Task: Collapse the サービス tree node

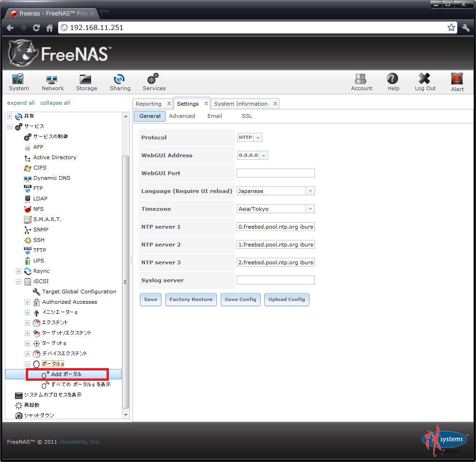Action: click(x=10, y=127)
